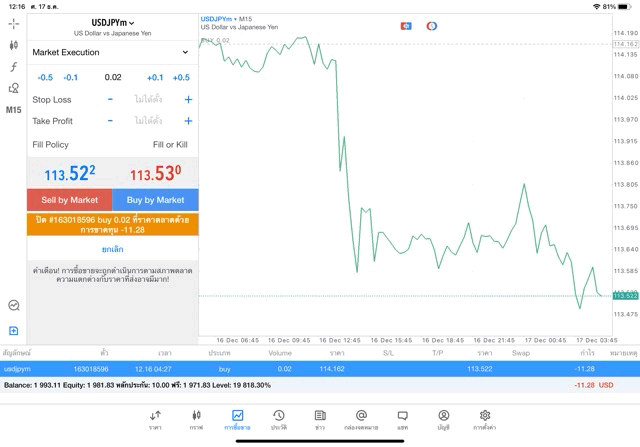Open the Quotes tab in bottom bar
Screen dimensions: 640x447
[155, 419]
